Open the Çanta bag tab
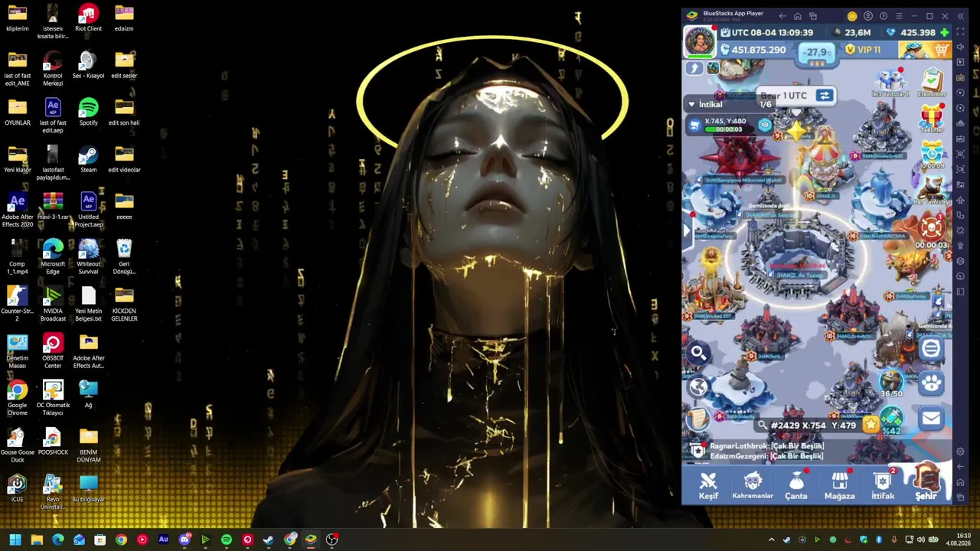 click(x=796, y=485)
